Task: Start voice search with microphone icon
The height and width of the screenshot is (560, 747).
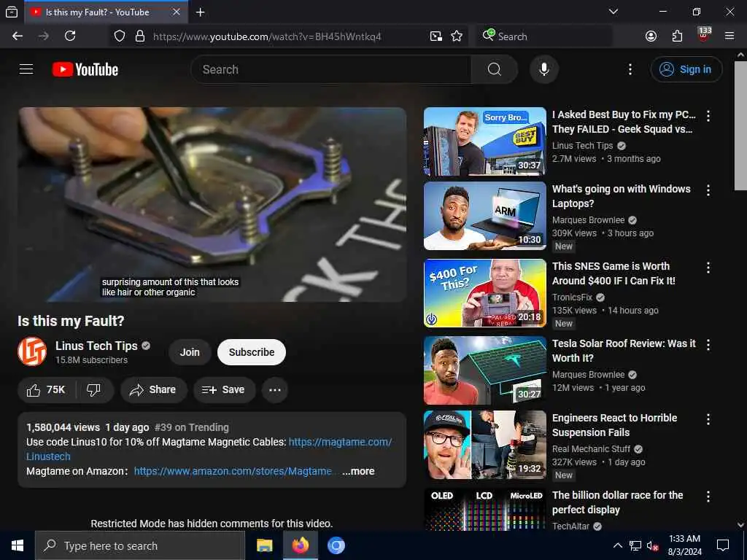Action: 544,69
